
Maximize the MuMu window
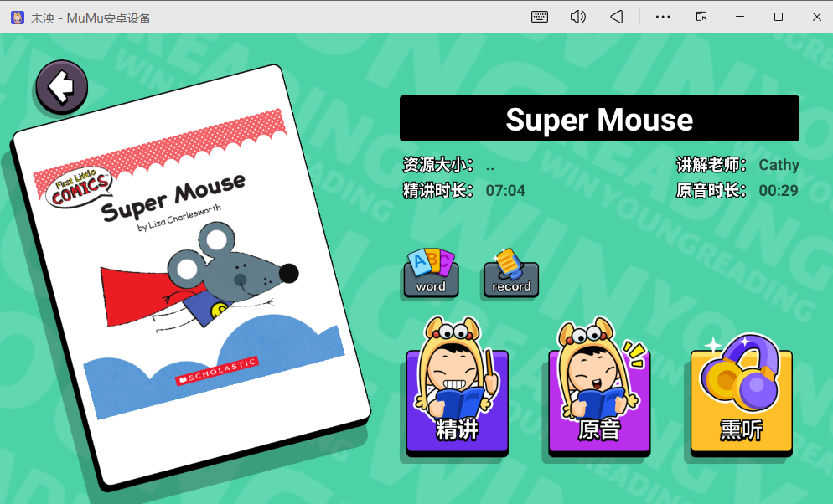779,17
